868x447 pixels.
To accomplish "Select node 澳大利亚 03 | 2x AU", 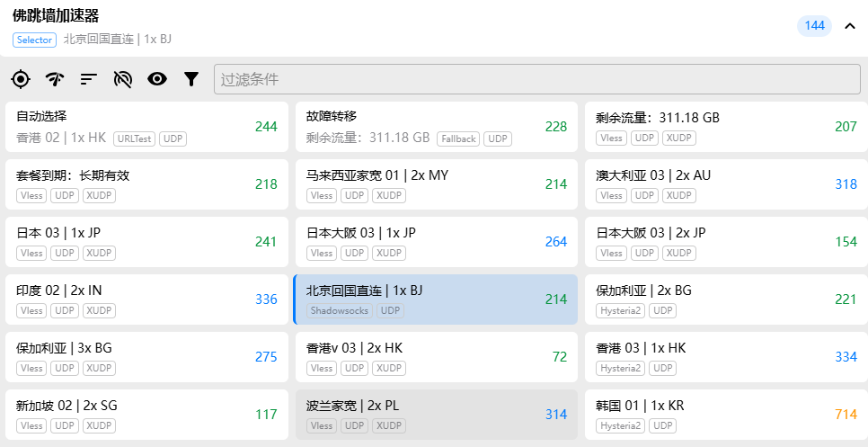I will click(x=726, y=184).
